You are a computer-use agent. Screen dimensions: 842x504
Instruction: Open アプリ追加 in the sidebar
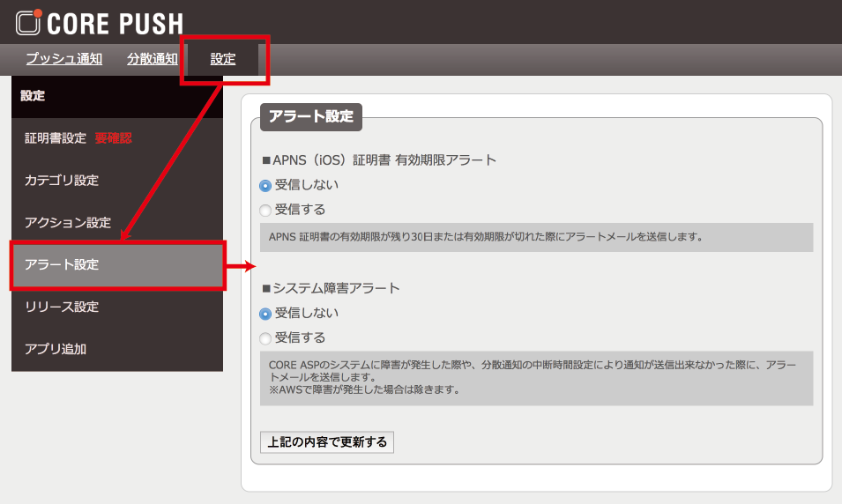point(56,349)
